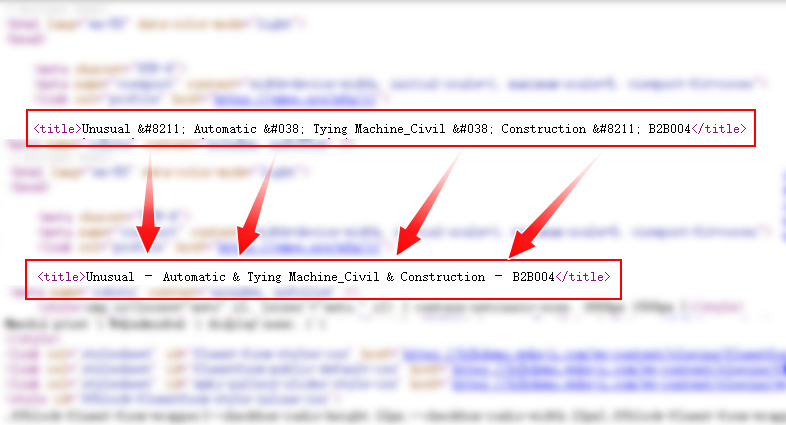Image resolution: width=786 pixels, height=425 pixels.
Task: Click the first &#038; entity after Automatic
Action: point(287,129)
